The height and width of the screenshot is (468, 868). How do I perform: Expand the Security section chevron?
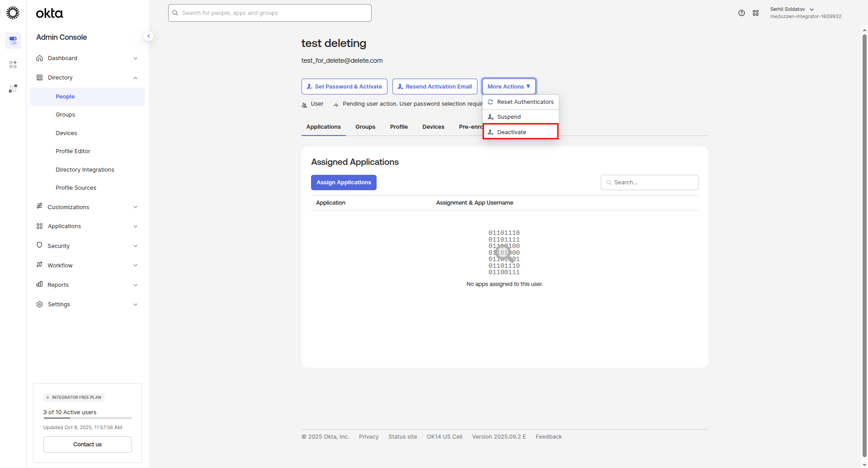[135, 246]
